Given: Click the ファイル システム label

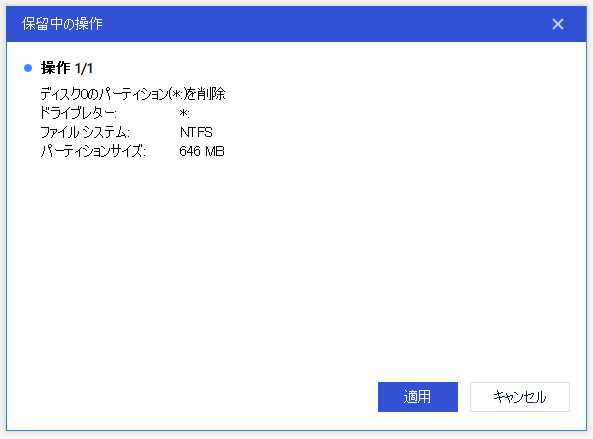Looking at the screenshot, I should pyautogui.click(x=85, y=132).
